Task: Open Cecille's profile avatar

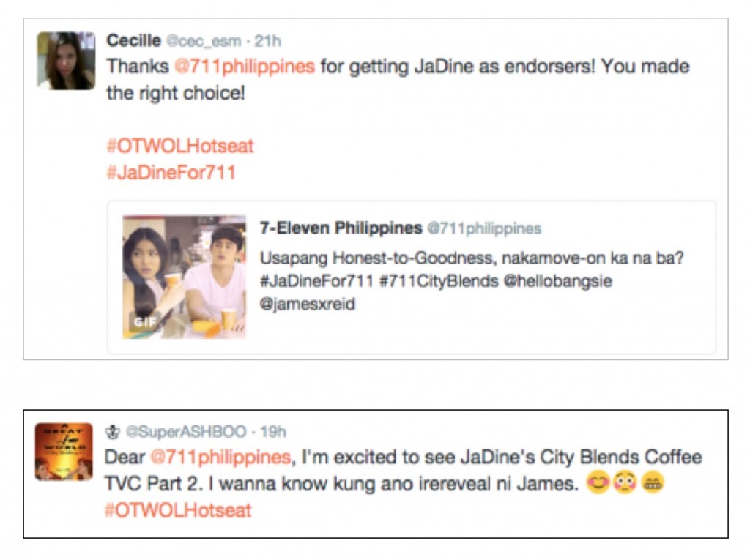Action: (66, 61)
